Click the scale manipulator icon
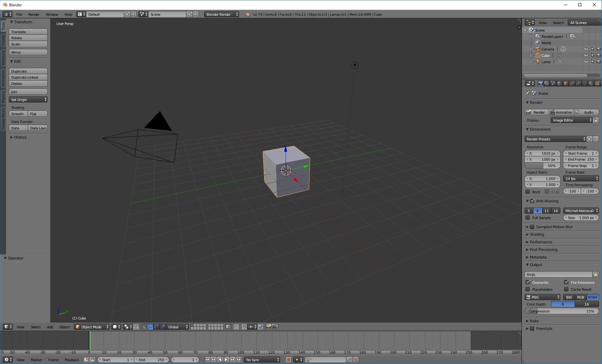Image resolution: width=602 pixels, height=364 pixels. point(163,327)
